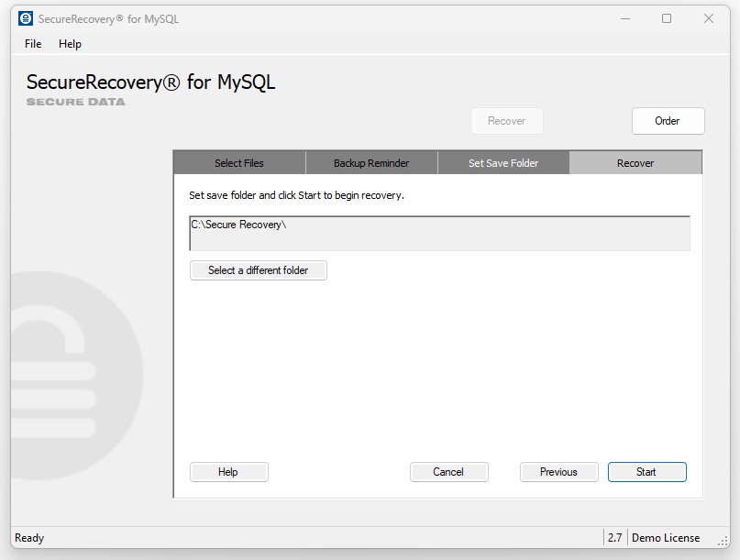Click the Cancel button
This screenshot has width=740, height=560.
click(448, 471)
